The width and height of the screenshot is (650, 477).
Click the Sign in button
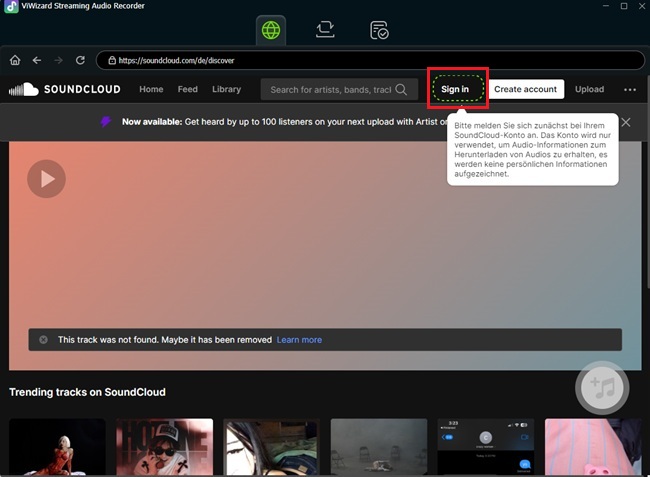click(455, 89)
